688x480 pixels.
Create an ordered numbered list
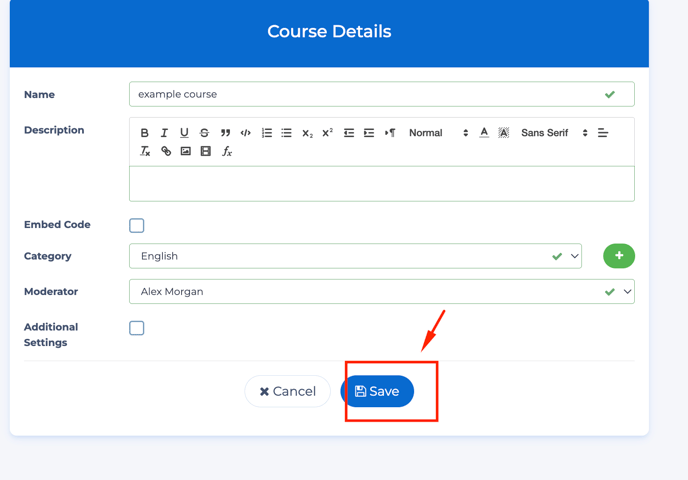coord(267,133)
